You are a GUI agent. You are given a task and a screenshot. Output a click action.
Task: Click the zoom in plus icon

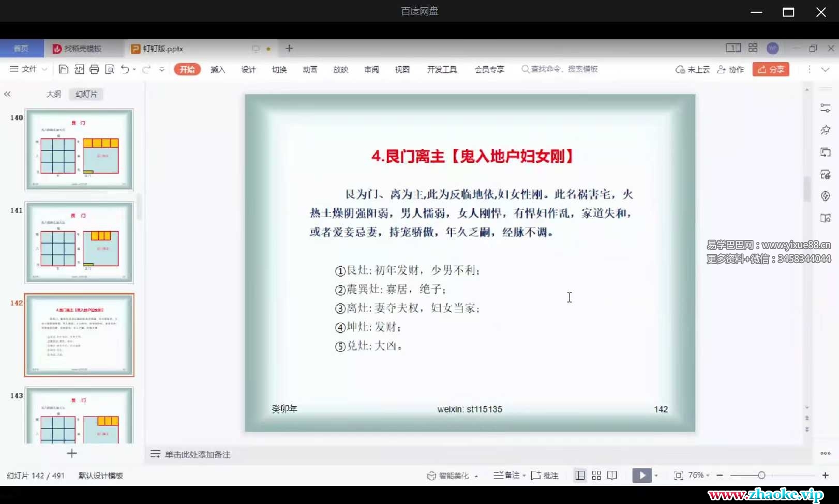(825, 476)
